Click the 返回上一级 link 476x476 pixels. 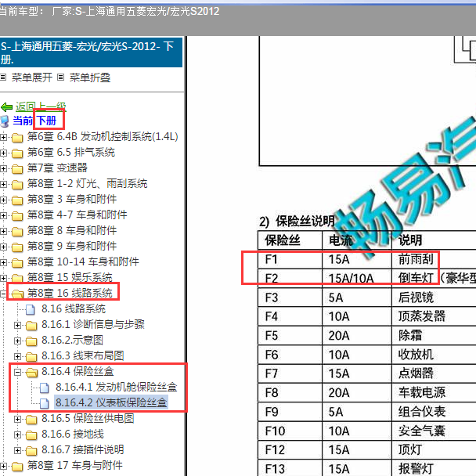(x=41, y=106)
